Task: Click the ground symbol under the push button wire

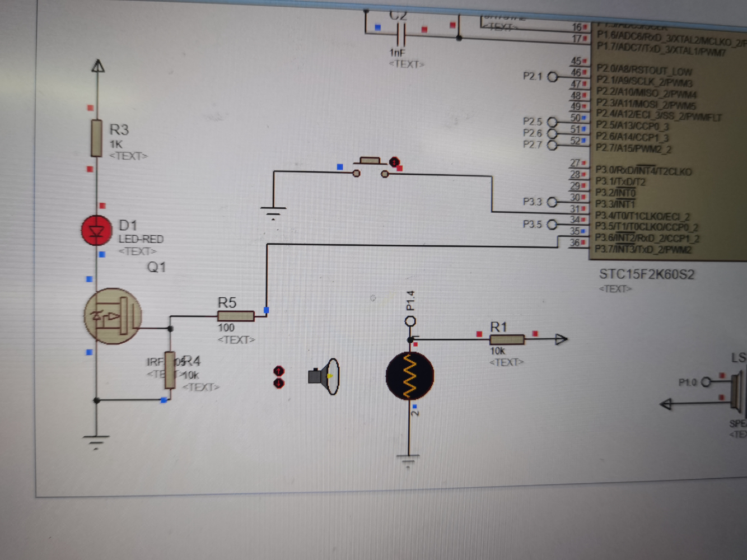Action: [273, 212]
